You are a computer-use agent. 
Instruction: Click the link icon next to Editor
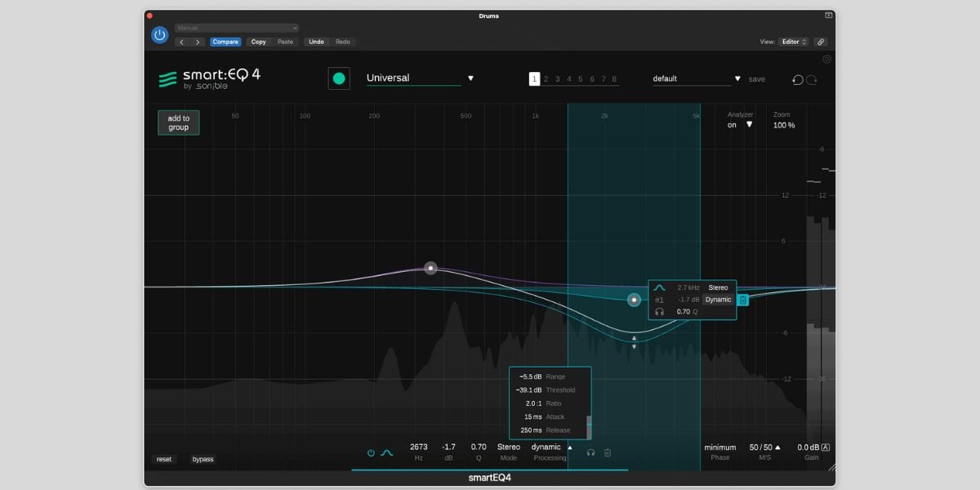(821, 42)
